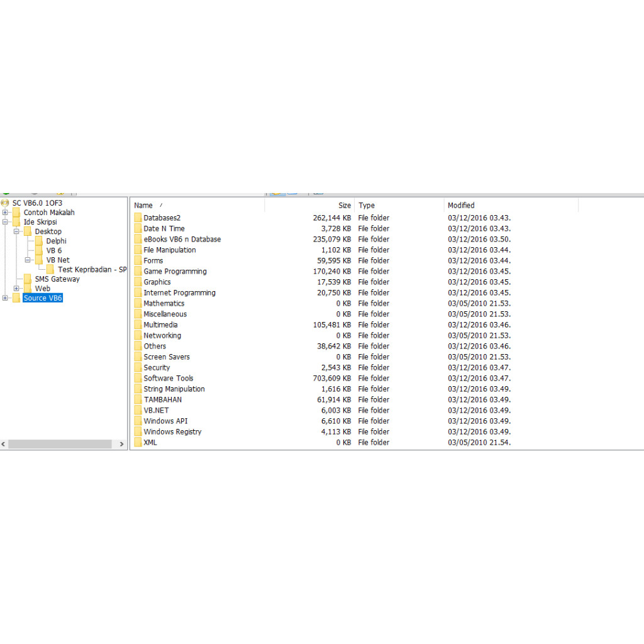The width and height of the screenshot is (644, 644).
Task: Select the Ide Skripsi folder label
Action: (40, 222)
